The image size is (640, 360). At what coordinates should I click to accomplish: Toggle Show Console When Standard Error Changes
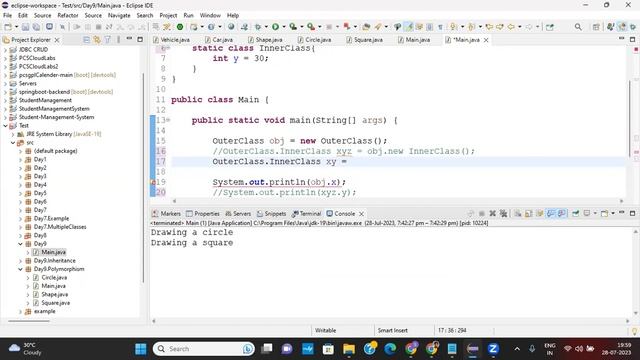pyautogui.click(x=562, y=213)
